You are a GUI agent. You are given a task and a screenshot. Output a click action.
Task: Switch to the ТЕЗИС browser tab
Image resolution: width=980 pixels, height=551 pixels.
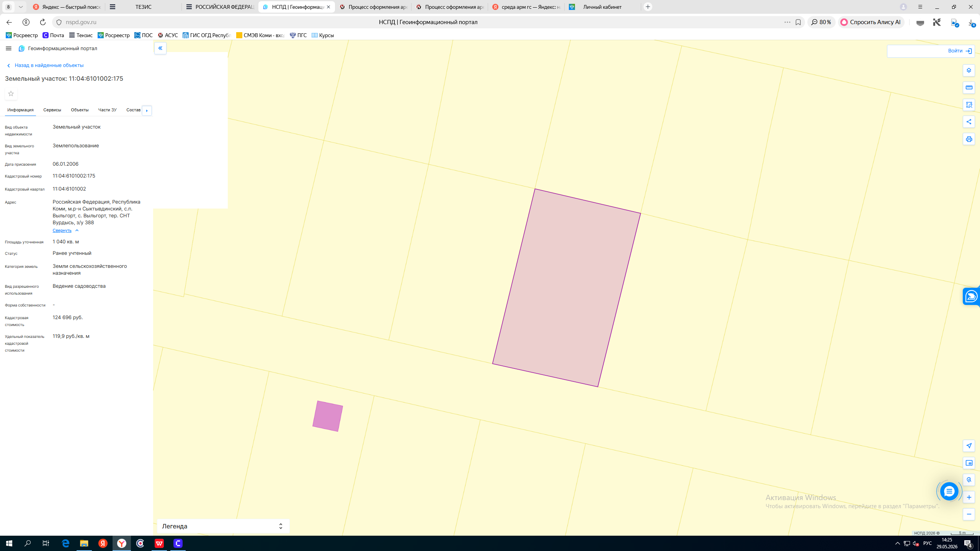pos(143,7)
